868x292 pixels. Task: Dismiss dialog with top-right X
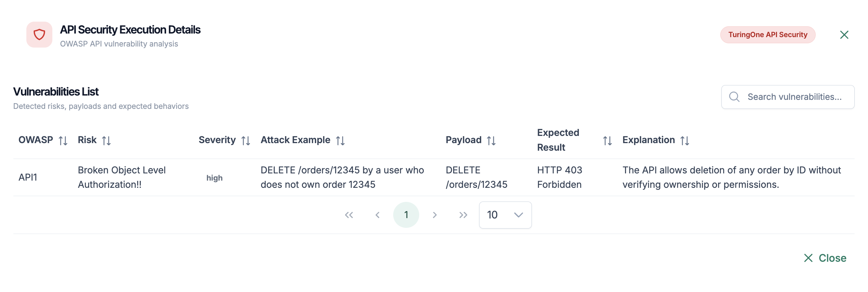[x=844, y=35]
